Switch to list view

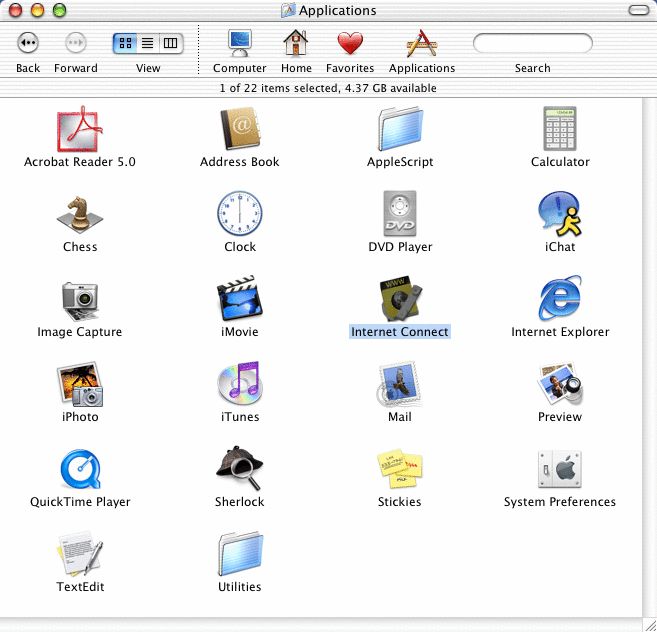147,43
